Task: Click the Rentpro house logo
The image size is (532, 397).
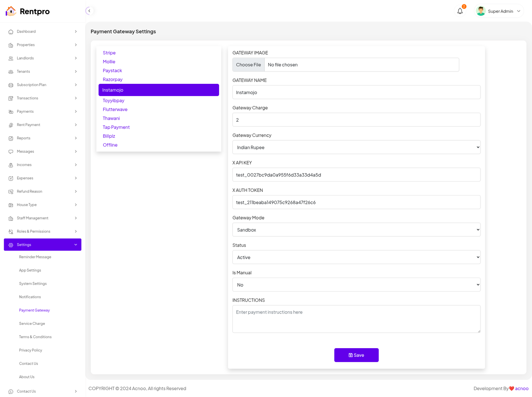Action: click(11, 11)
